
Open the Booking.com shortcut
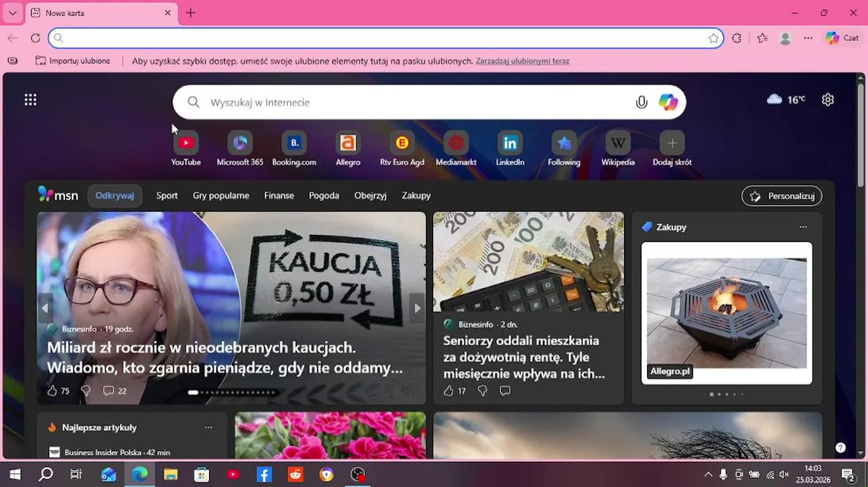tap(294, 148)
